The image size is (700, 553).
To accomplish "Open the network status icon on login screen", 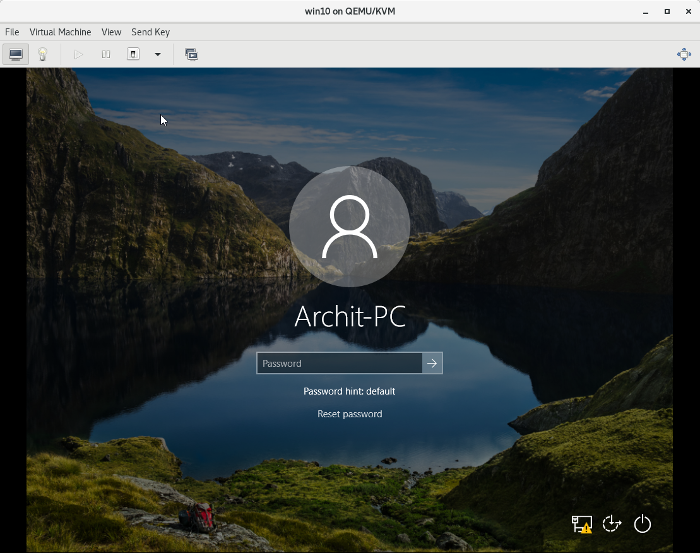I will click(x=581, y=524).
